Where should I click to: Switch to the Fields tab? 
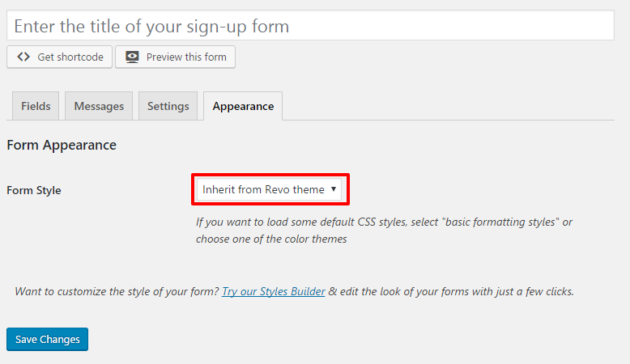tap(36, 106)
